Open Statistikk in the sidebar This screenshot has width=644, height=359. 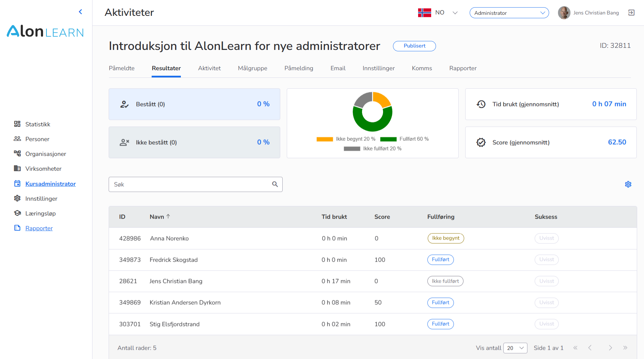[x=38, y=124]
